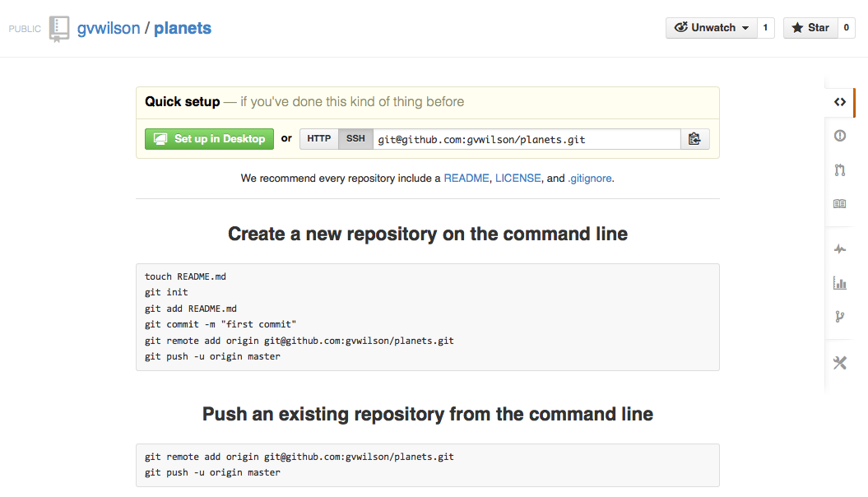The image size is (868, 497).
Task: Click the watchers count 1
Action: (x=766, y=28)
